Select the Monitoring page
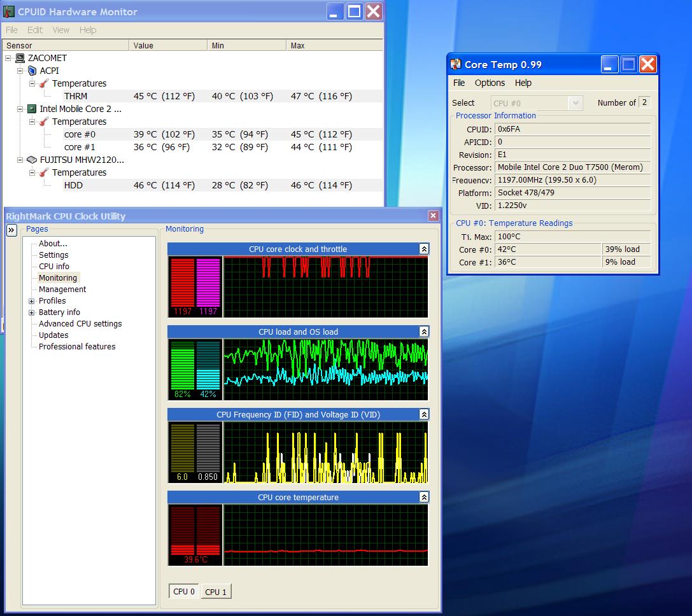 (x=58, y=278)
